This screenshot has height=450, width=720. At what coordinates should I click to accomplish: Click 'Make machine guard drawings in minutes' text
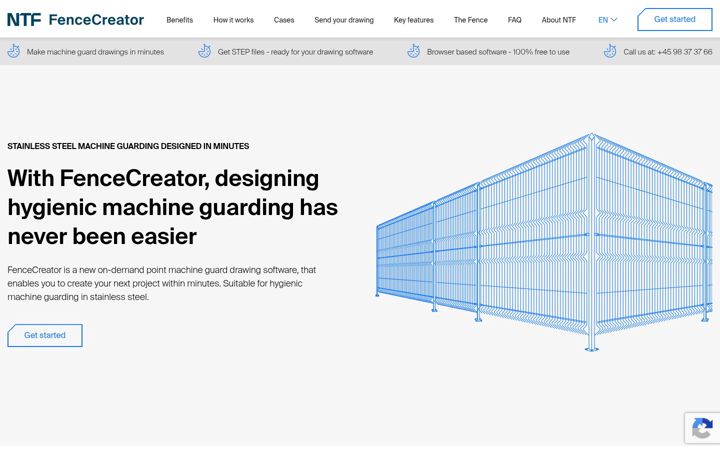(95, 52)
